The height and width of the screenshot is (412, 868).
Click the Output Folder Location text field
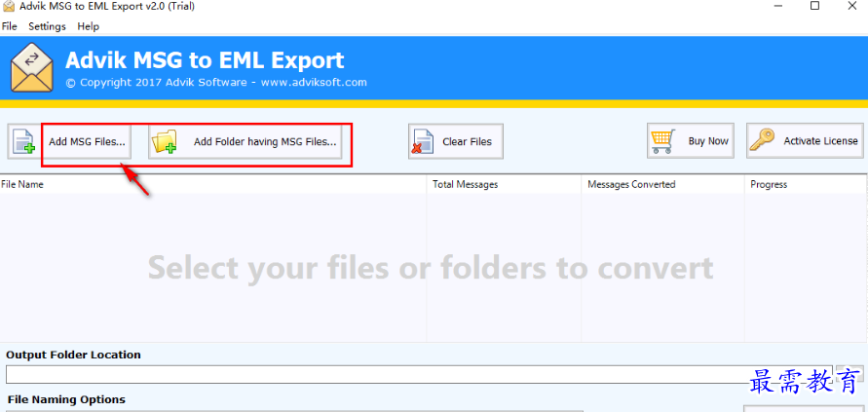click(x=419, y=374)
